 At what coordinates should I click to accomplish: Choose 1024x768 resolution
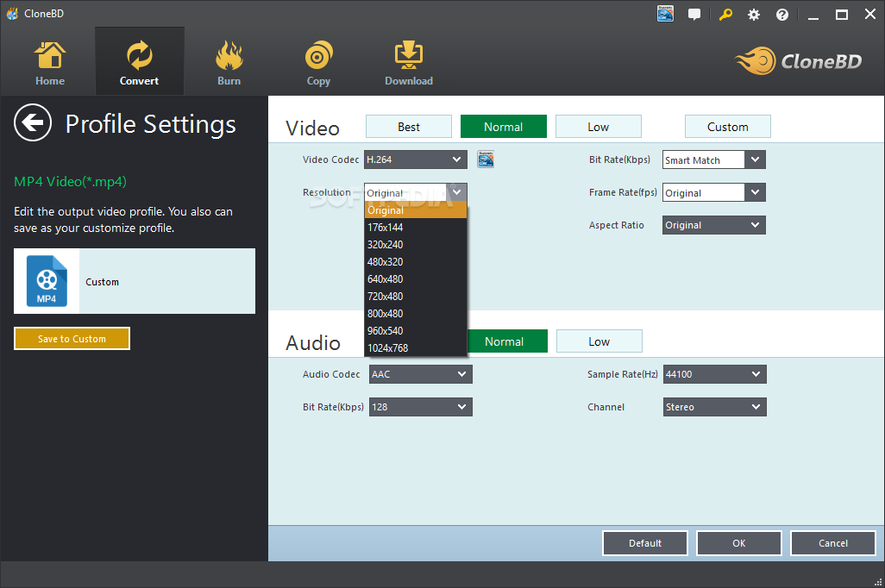[x=416, y=347]
